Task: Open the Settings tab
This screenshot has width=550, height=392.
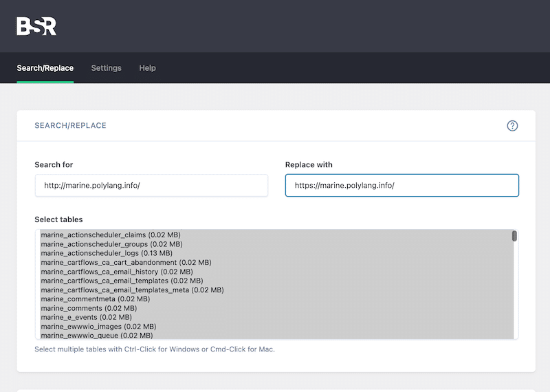Action: [x=107, y=68]
